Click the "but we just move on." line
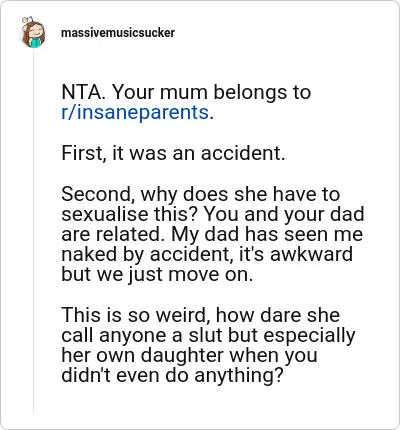Image resolution: width=400 pixels, height=430 pixels. pos(157,274)
